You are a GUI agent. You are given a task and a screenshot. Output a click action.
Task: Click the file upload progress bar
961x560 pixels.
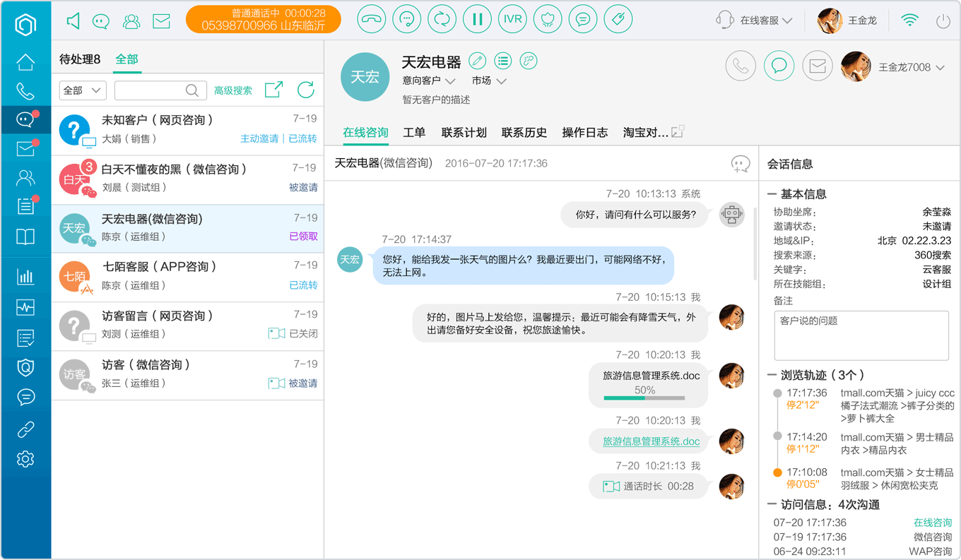[x=644, y=398]
